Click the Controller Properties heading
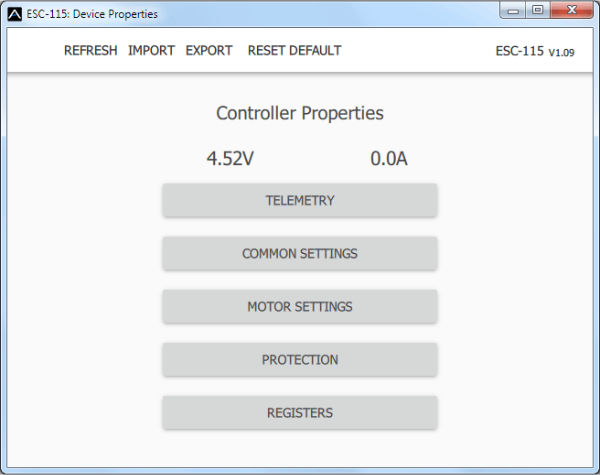The image size is (600, 475). [x=300, y=113]
